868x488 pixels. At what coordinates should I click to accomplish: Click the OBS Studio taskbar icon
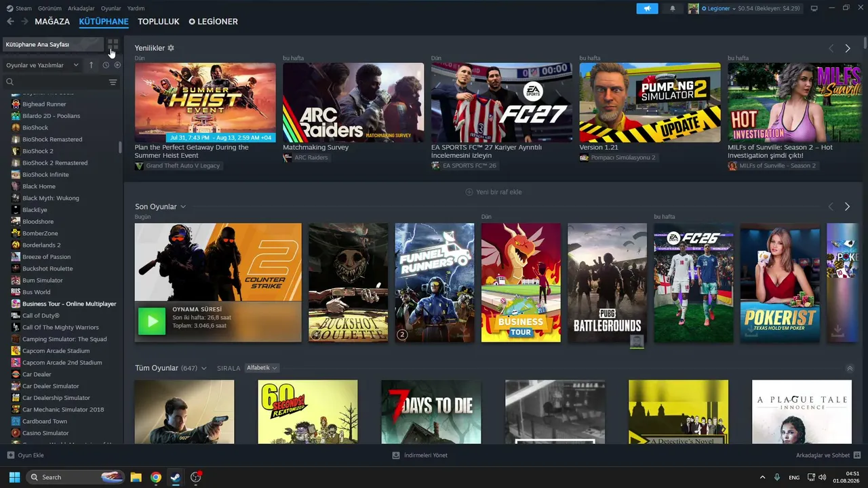pyautogui.click(x=196, y=477)
